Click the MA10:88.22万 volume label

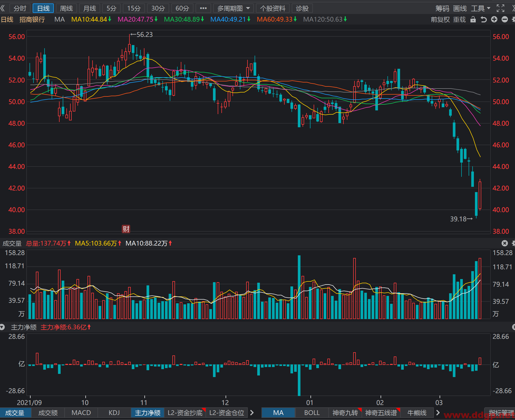tap(149, 243)
